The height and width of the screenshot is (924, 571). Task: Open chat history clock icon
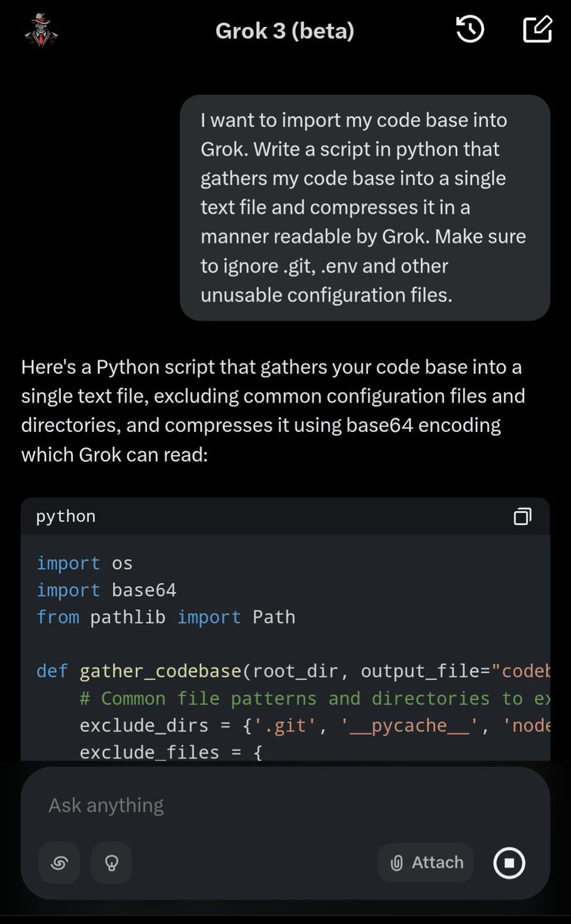470,30
